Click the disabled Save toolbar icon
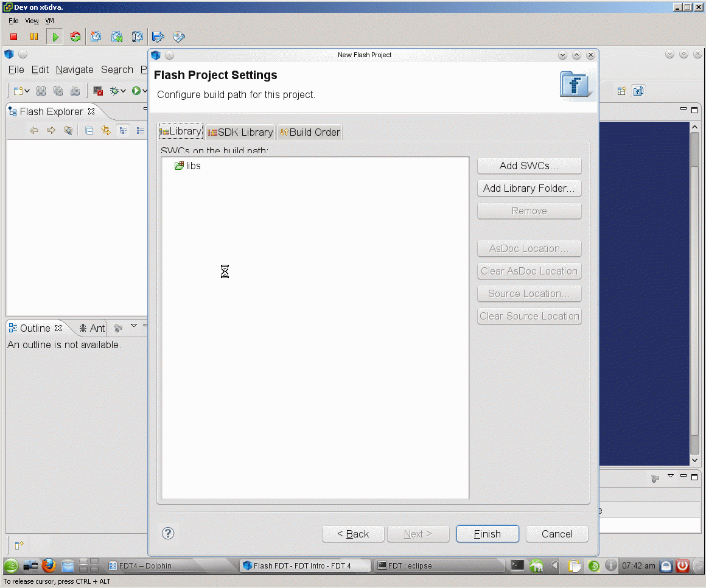Viewport: 706px width, 588px height. pos(41,91)
